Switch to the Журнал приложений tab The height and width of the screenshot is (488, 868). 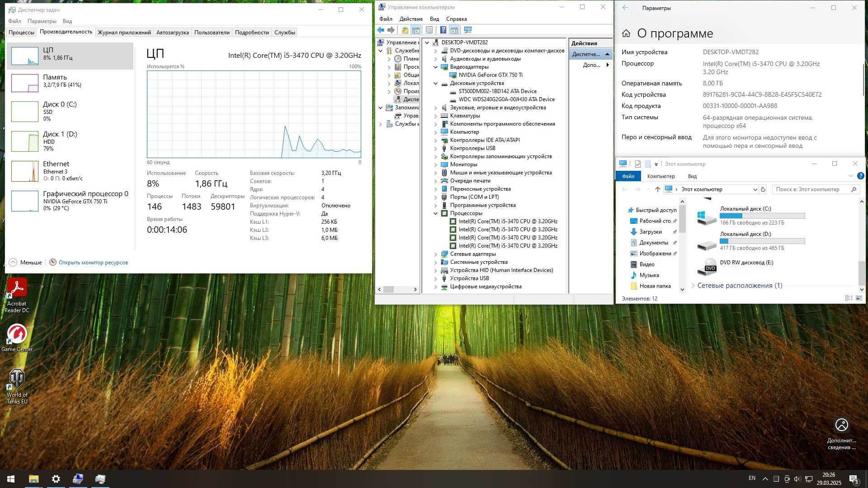click(x=124, y=32)
